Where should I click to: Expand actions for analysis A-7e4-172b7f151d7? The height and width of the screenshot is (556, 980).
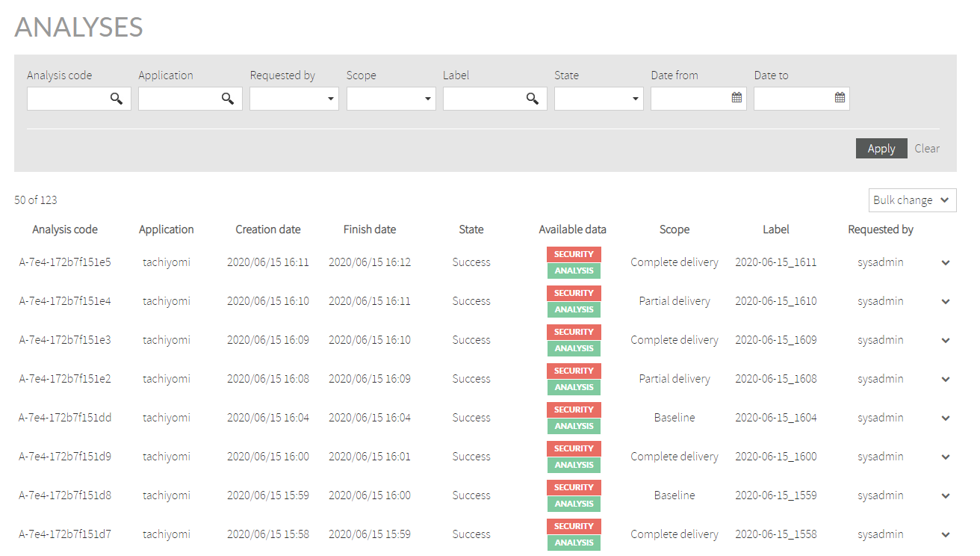coord(946,534)
